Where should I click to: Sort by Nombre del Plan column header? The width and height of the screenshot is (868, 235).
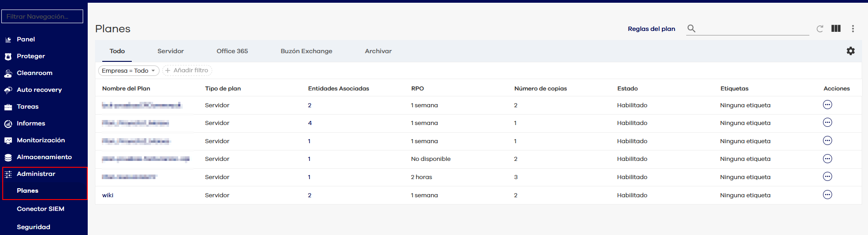126,89
